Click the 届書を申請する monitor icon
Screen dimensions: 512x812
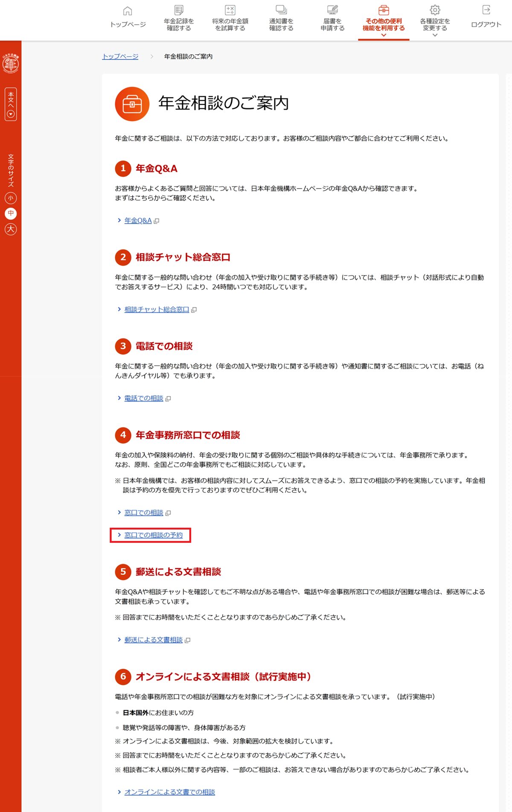(x=332, y=10)
